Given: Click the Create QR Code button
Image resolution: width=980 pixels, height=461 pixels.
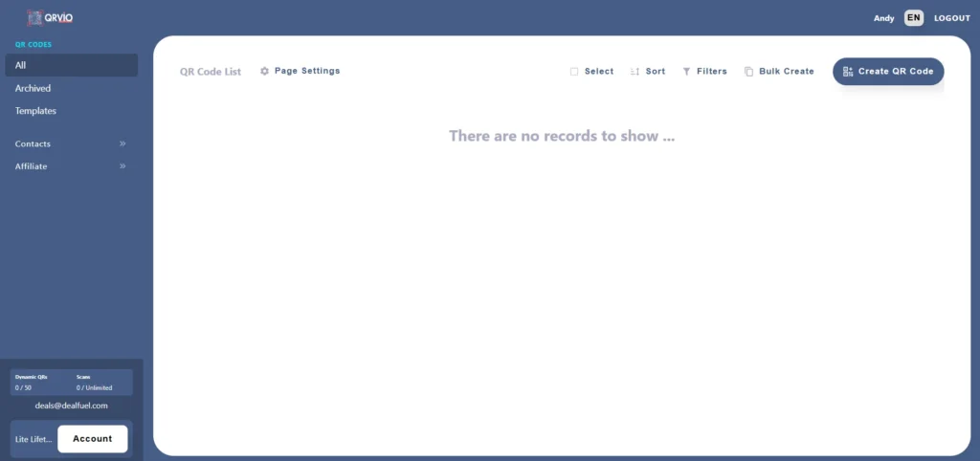Looking at the screenshot, I should click(888, 71).
